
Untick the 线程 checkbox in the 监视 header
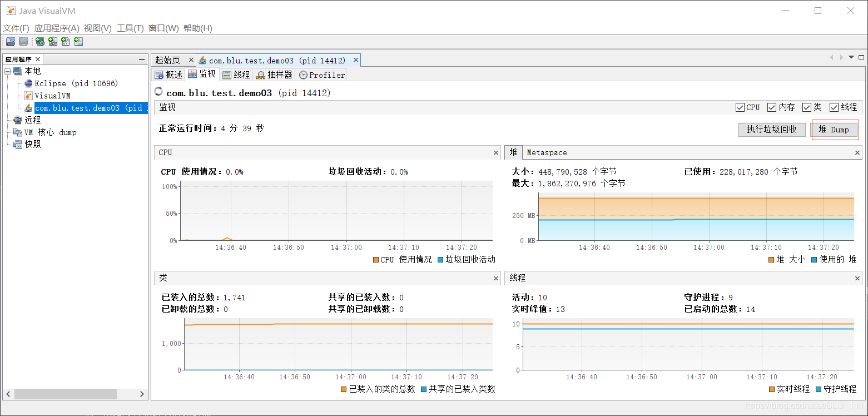(x=834, y=107)
